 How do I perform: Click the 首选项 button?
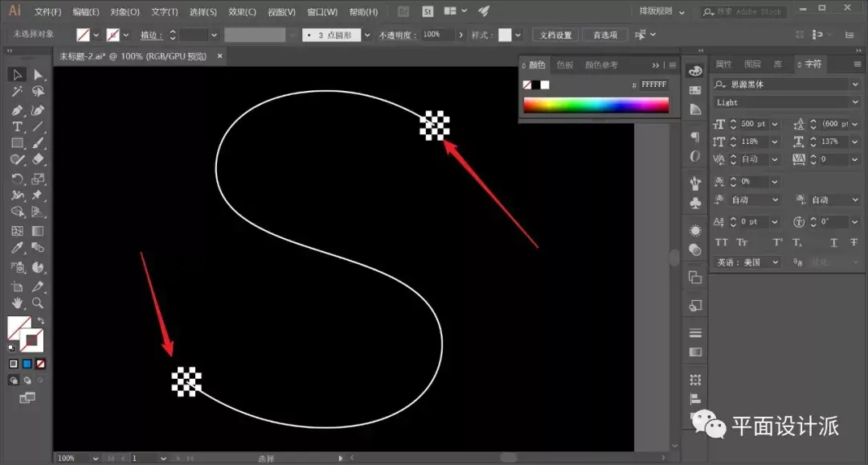pos(605,35)
